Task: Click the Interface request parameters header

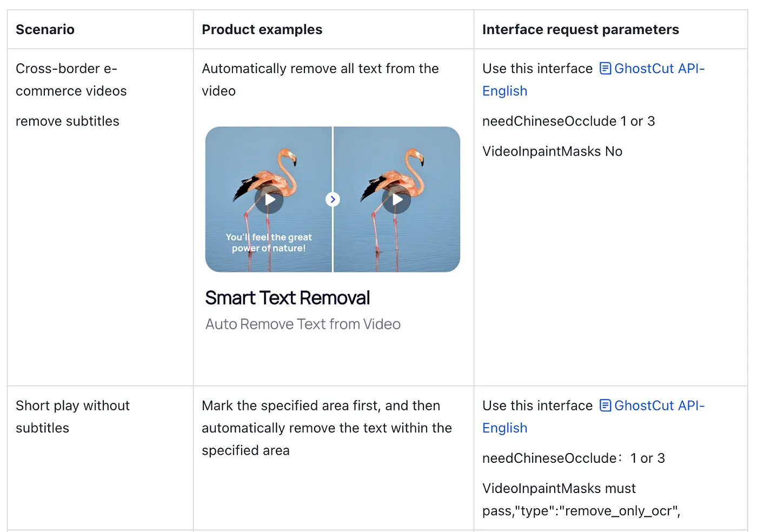Action: (581, 29)
